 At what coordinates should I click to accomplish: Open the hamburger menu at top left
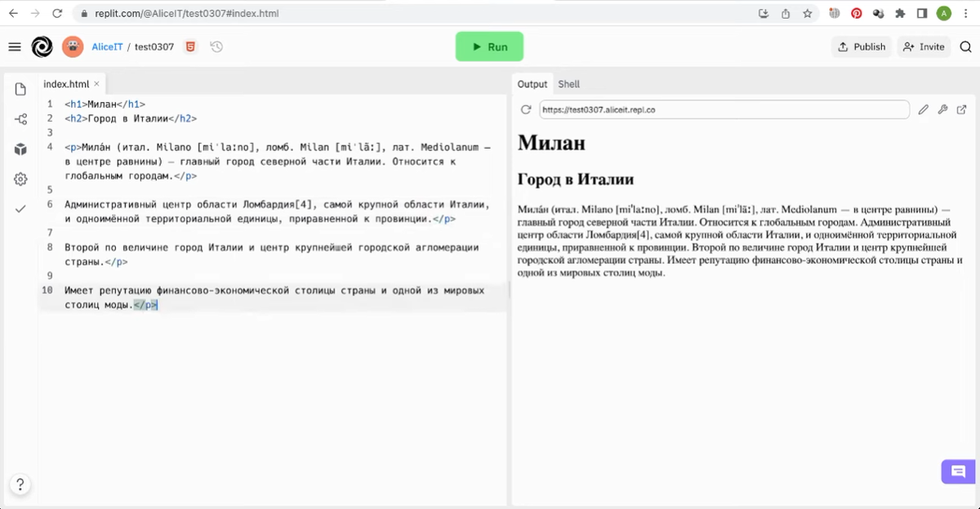pyautogui.click(x=15, y=47)
